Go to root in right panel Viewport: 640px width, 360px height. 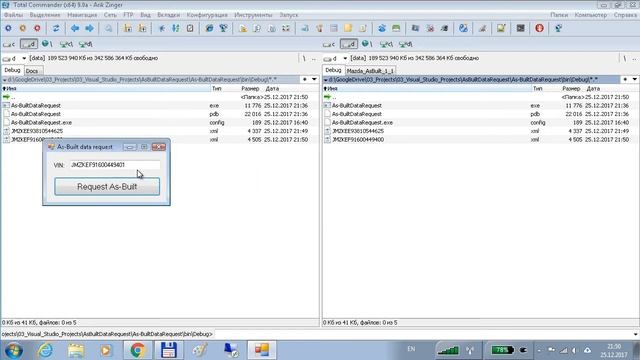(x=624, y=58)
